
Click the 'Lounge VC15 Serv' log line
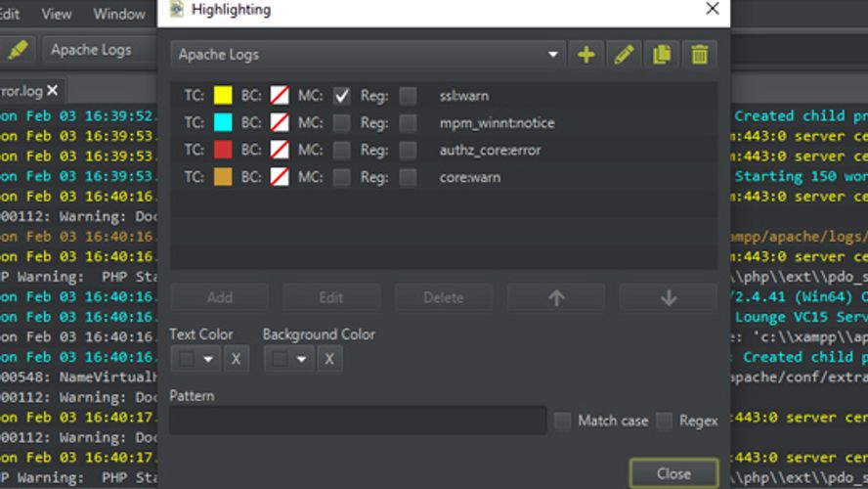tap(800, 317)
